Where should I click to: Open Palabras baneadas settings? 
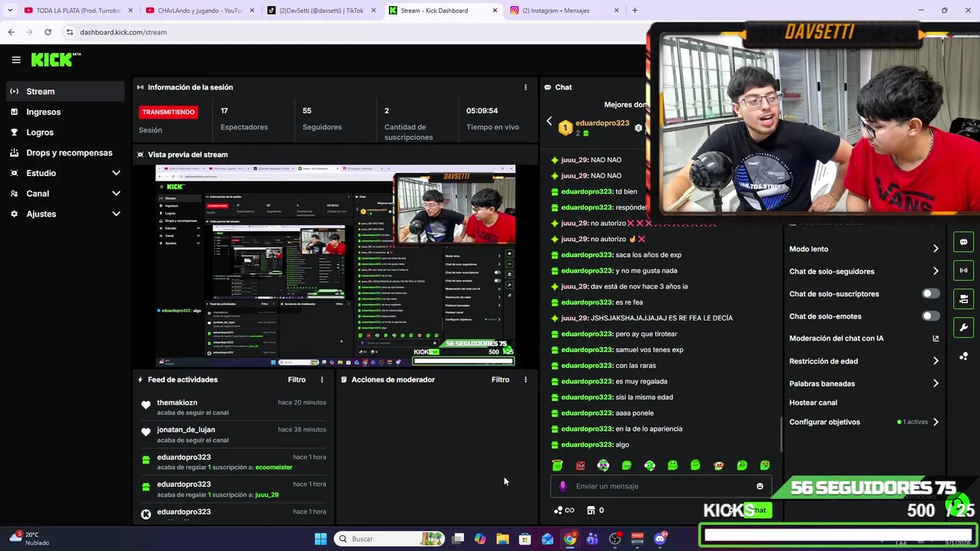click(x=864, y=383)
